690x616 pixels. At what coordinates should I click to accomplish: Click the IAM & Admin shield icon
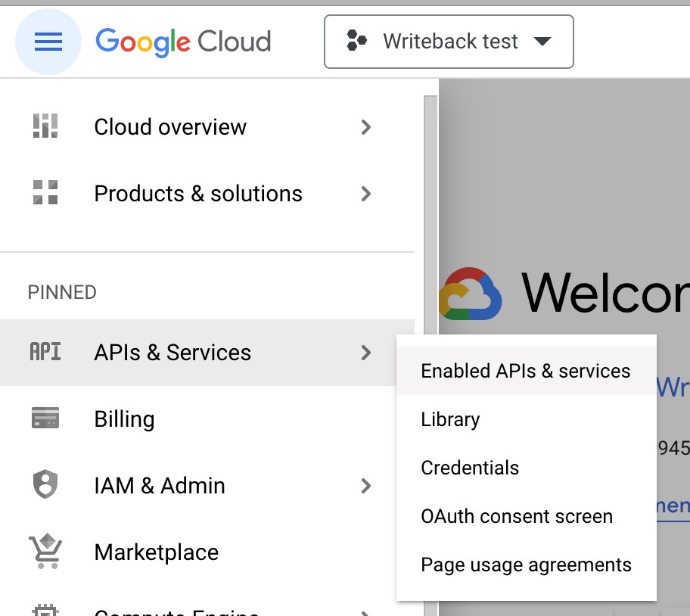click(45, 485)
